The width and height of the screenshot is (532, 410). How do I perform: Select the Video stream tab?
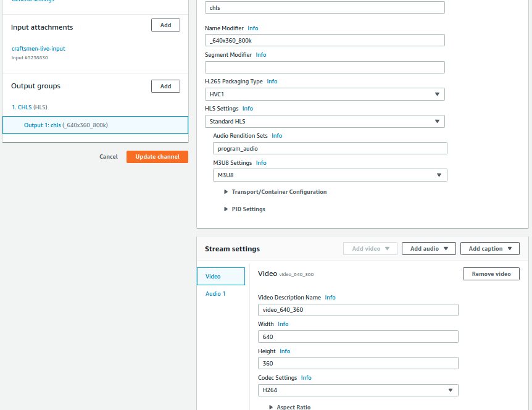(x=213, y=277)
